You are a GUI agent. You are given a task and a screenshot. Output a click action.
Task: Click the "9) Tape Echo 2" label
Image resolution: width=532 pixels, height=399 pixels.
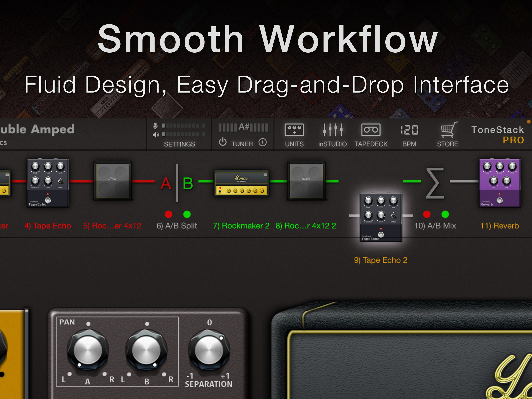coord(381,260)
